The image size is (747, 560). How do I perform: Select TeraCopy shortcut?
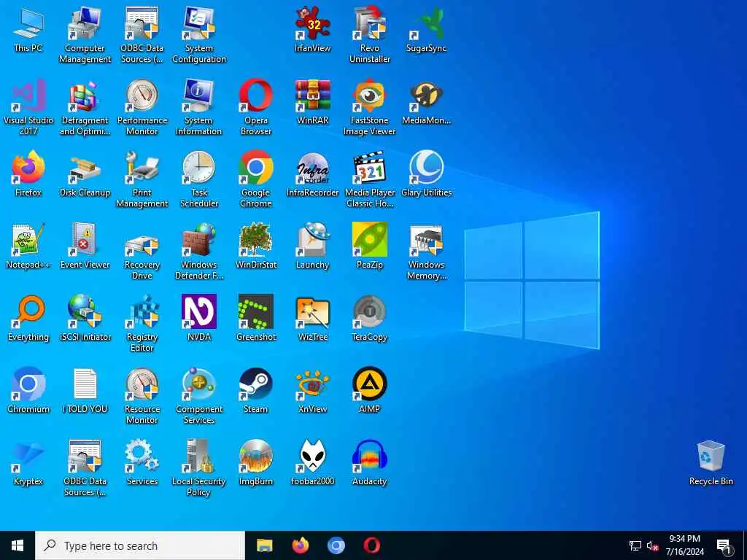point(370,318)
